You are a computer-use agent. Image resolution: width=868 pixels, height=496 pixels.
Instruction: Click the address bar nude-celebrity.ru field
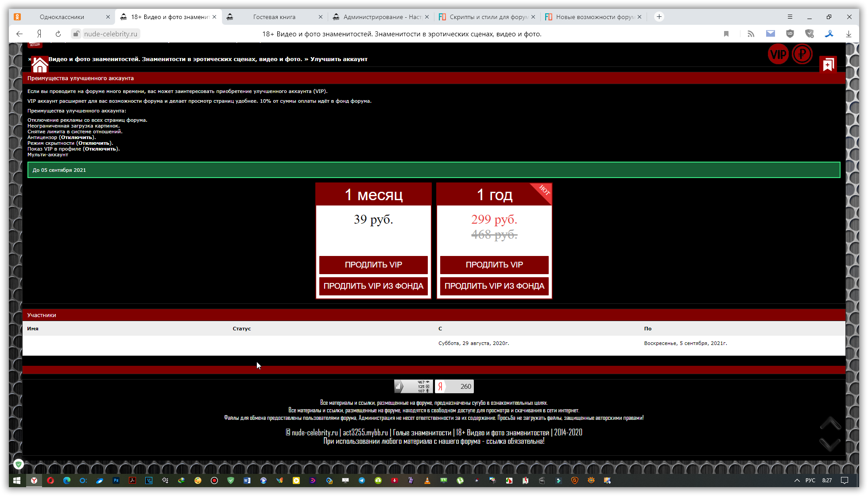coord(111,34)
